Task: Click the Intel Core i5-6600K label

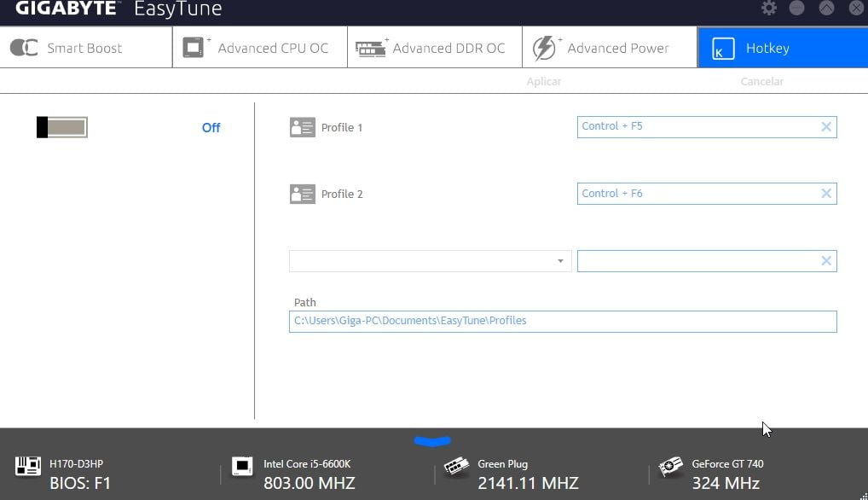Action: coord(307,464)
